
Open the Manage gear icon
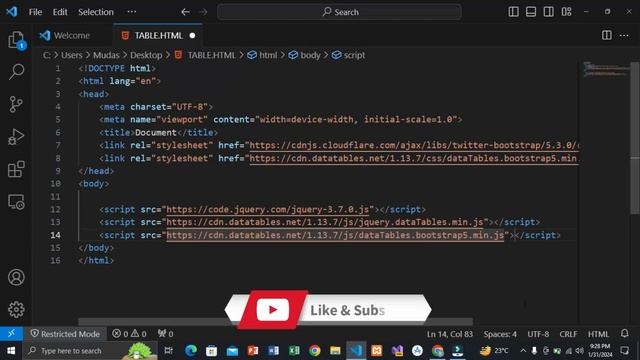coord(16,309)
